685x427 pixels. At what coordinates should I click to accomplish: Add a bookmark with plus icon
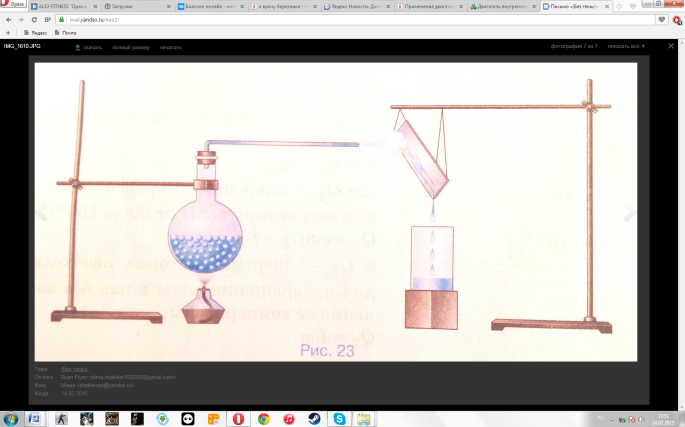[x=8, y=33]
